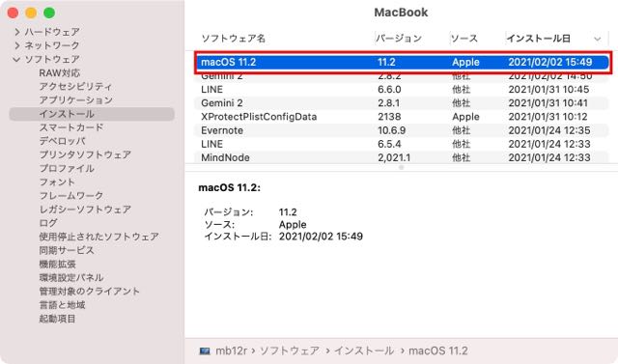Select 使用停止されたソフトウェア in sidebar

pyautogui.click(x=98, y=237)
